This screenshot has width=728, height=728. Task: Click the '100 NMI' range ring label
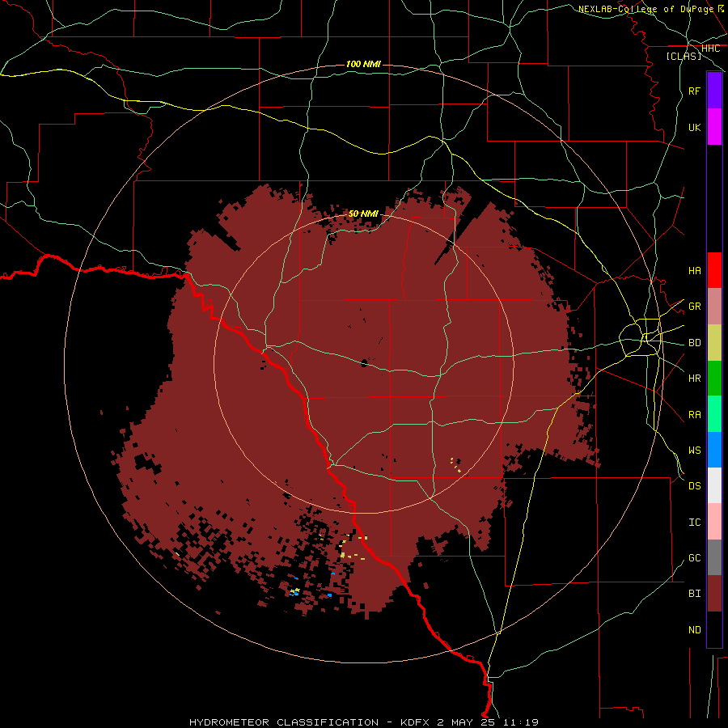pos(363,64)
